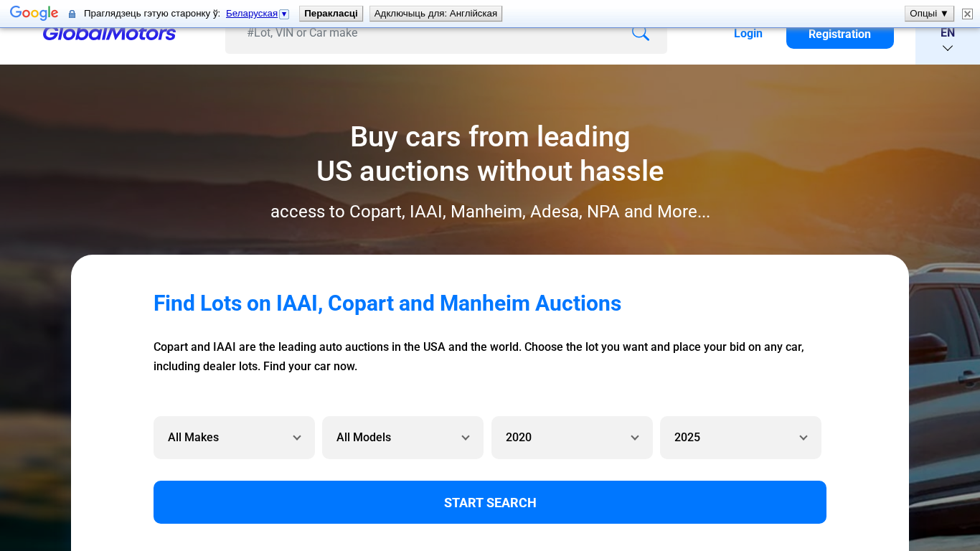The image size is (980, 551).
Task: Open the Login link
Action: 748,34
